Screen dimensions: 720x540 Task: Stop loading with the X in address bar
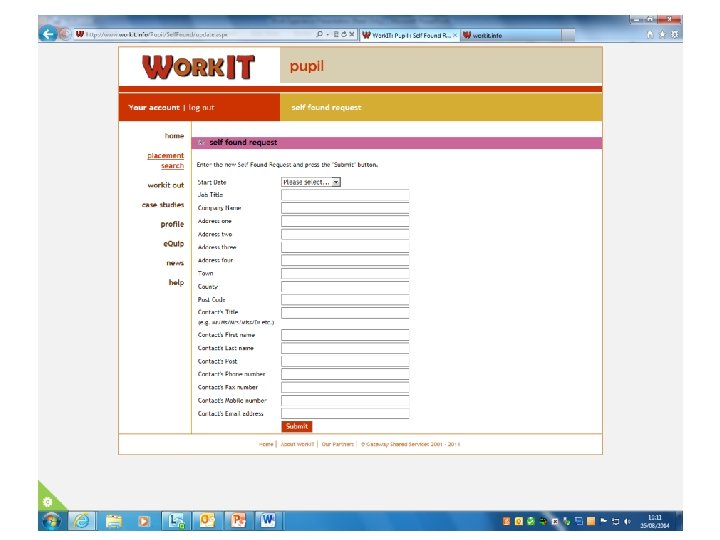tap(351, 34)
